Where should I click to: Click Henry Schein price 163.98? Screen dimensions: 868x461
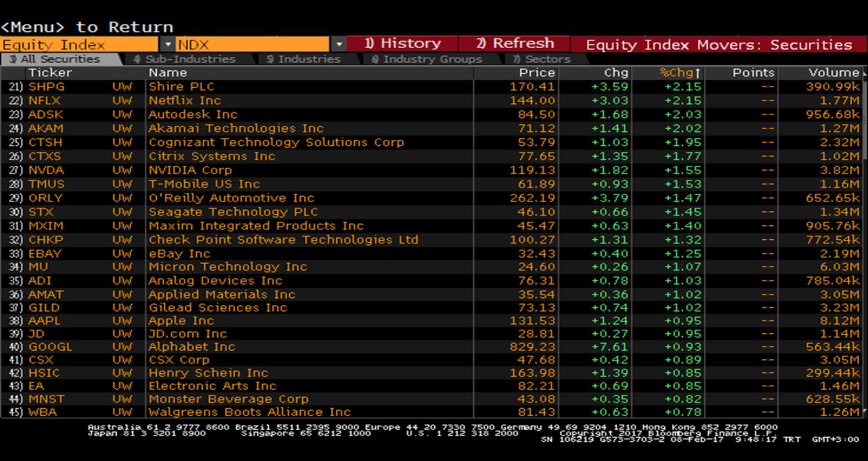tap(532, 373)
